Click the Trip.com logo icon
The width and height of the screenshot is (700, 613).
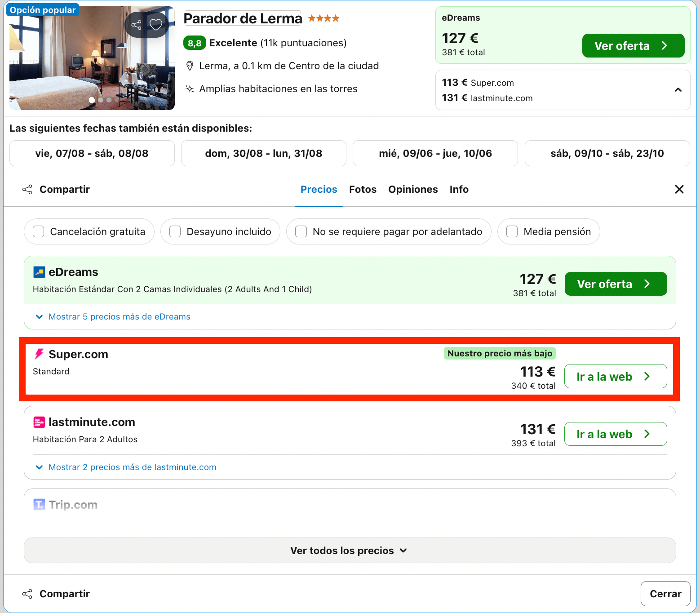point(39,504)
